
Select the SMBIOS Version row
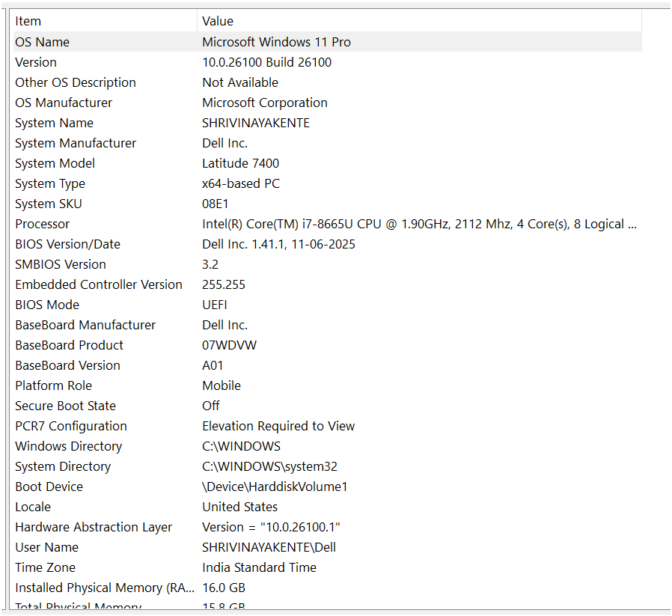point(328,264)
